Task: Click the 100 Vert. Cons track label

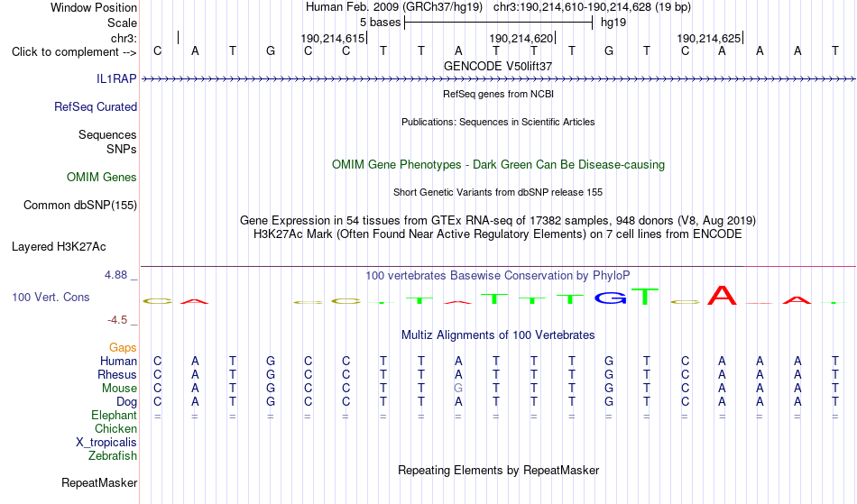Action: 51,297
